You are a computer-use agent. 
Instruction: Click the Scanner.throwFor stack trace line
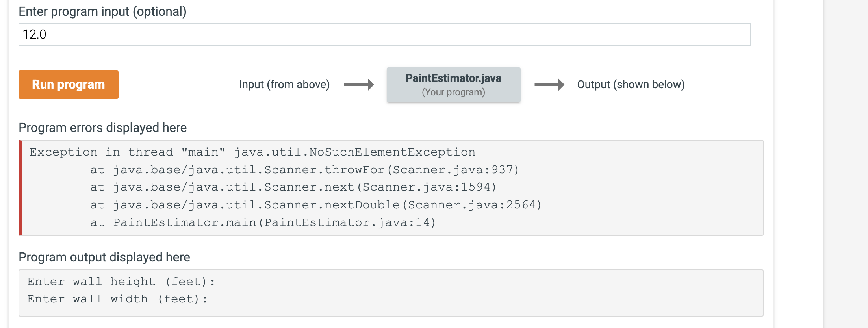pyautogui.click(x=304, y=170)
